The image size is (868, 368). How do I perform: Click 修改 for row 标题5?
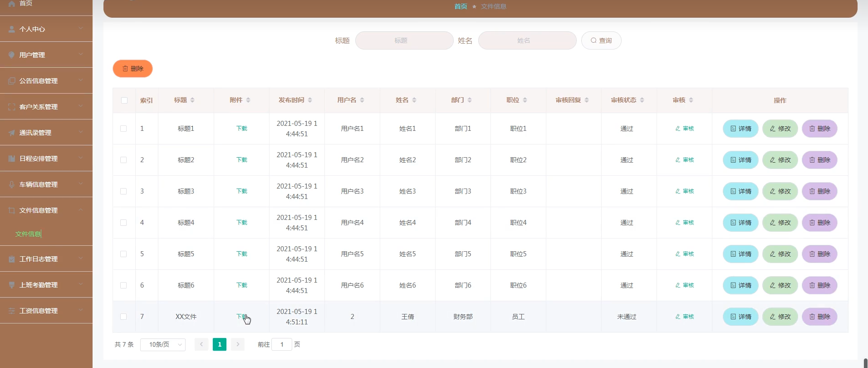pyautogui.click(x=780, y=254)
